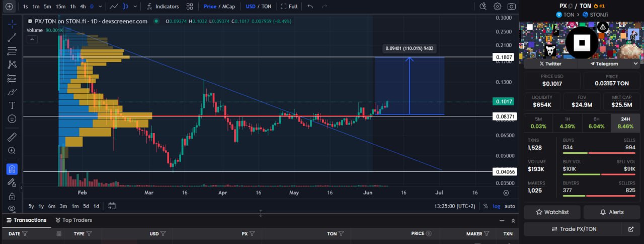
Task: Toggle stay in drawing mode pencil-lock
Action: (x=12, y=182)
